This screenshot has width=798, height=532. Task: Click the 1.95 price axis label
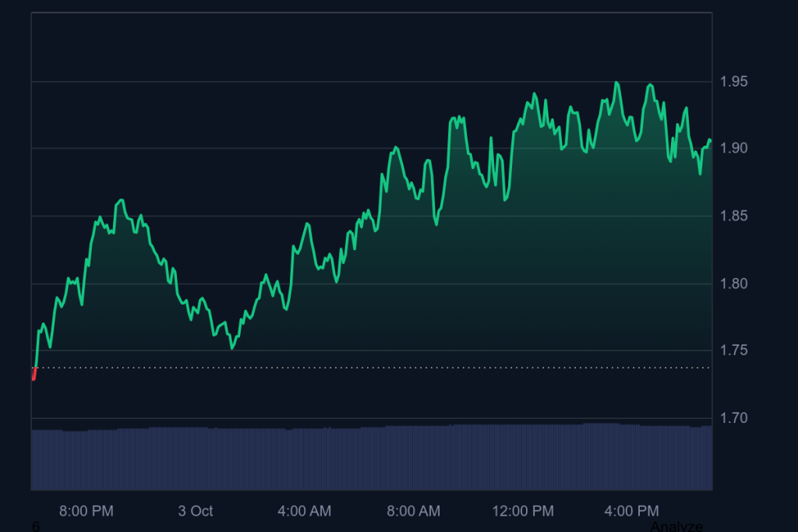(733, 82)
